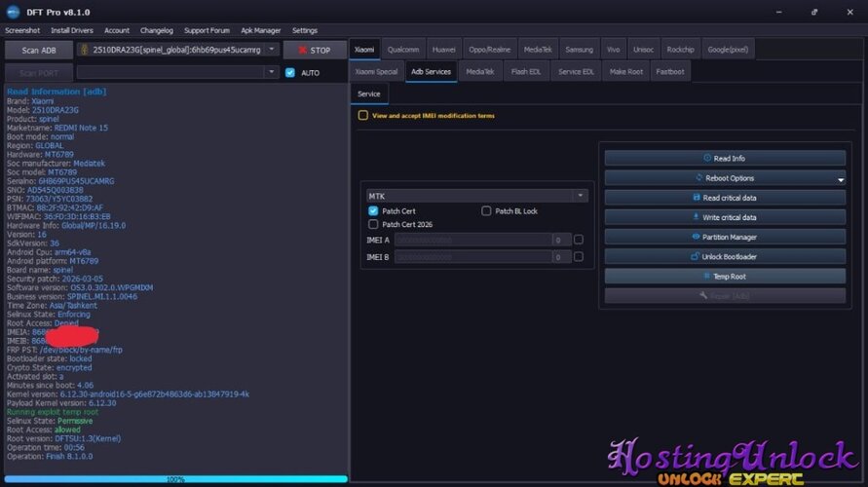868x487 pixels.
Task: Open the Xiaomi Special tab
Action: click(x=376, y=71)
